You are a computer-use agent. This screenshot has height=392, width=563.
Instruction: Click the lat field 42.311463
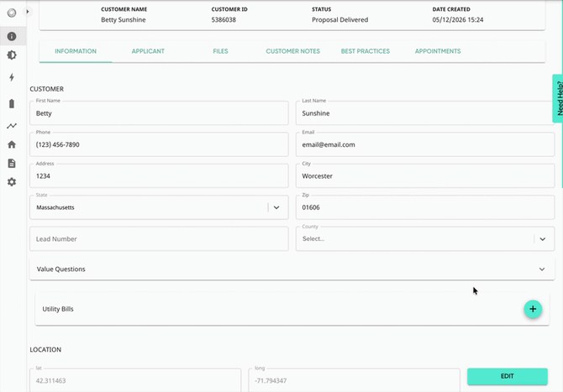coord(135,380)
